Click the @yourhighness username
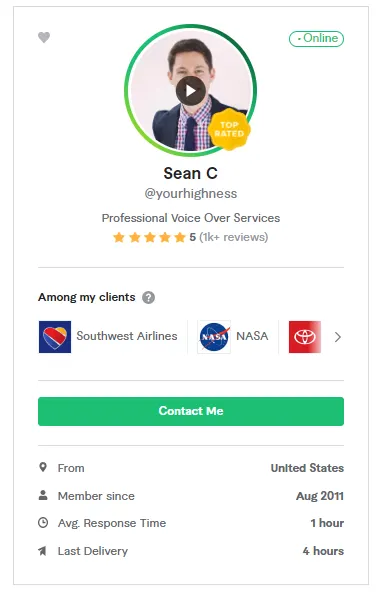The image size is (384, 601). [x=190, y=194]
